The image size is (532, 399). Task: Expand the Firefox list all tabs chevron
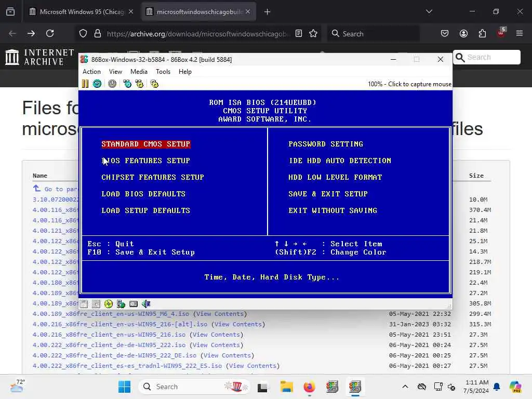pyautogui.click(x=429, y=11)
